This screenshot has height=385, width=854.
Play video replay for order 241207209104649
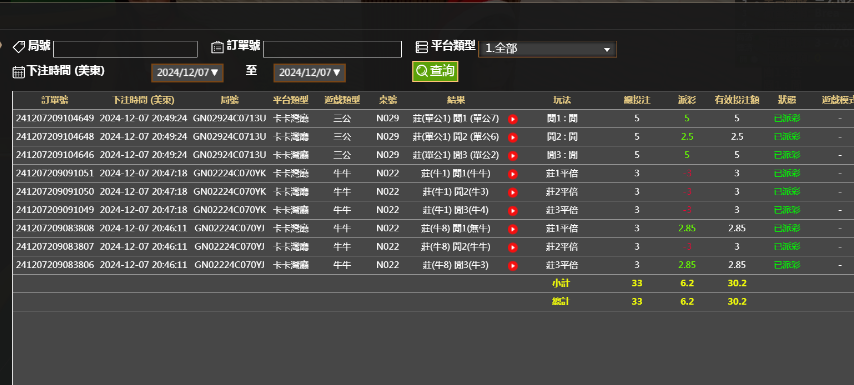coord(513,119)
